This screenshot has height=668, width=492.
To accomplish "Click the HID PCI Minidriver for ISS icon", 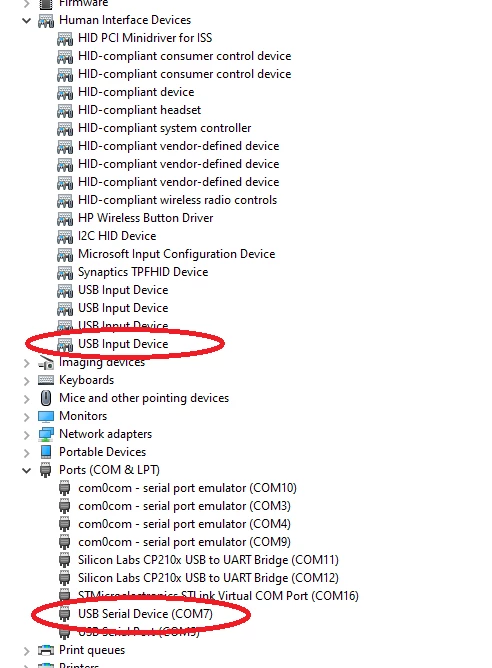I will click(65, 39).
